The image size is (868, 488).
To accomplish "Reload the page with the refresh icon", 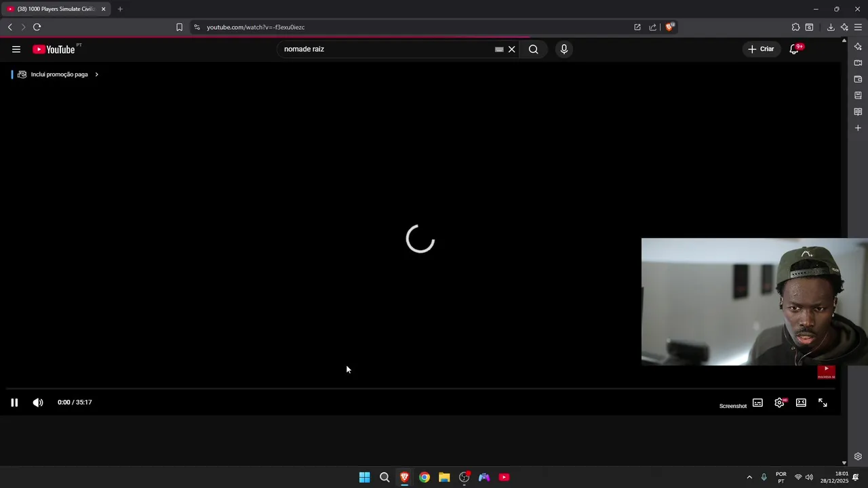I will (37, 27).
